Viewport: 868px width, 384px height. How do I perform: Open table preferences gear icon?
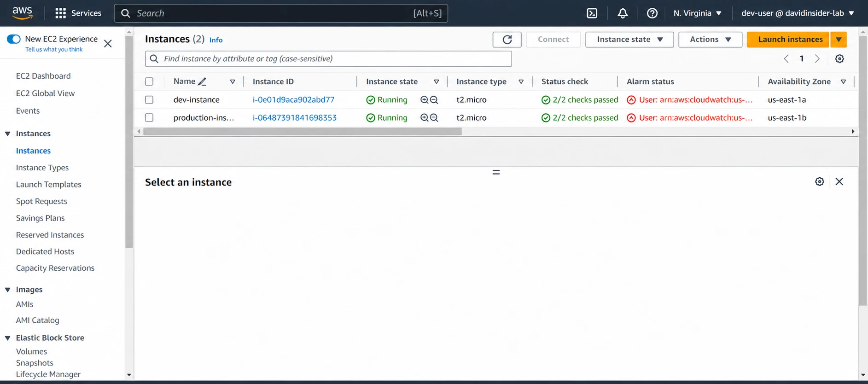click(839, 59)
